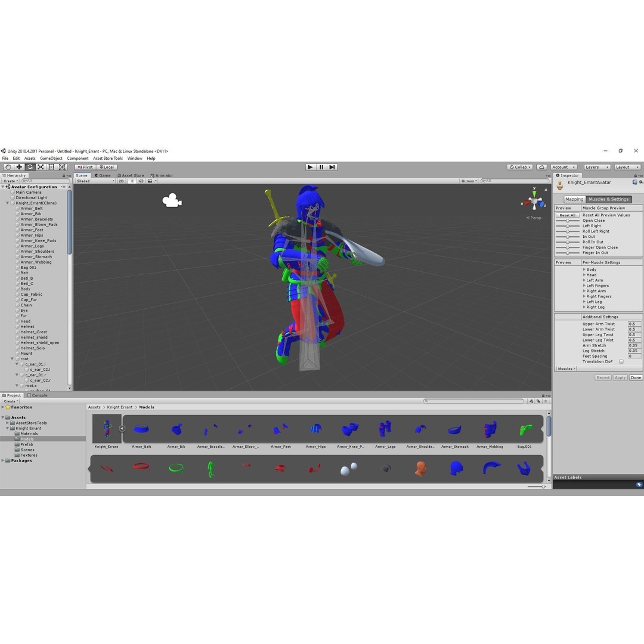Open the Asset Store Tools menu
Screen dimensions: 644x644
(x=107, y=158)
